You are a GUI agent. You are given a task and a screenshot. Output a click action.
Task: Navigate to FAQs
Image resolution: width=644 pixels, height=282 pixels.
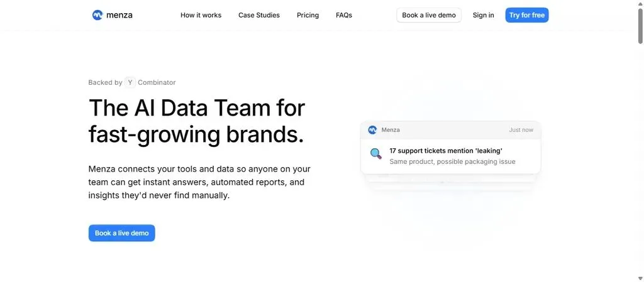344,15
